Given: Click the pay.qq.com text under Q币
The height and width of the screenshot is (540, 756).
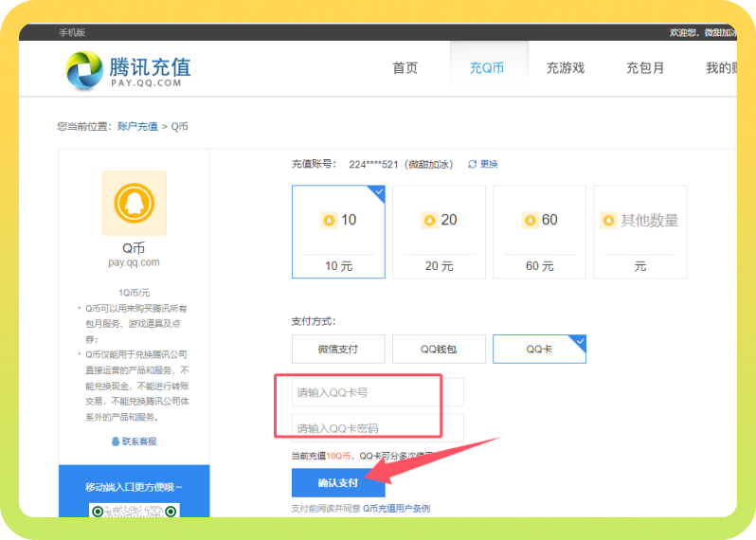Looking at the screenshot, I should [x=134, y=262].
